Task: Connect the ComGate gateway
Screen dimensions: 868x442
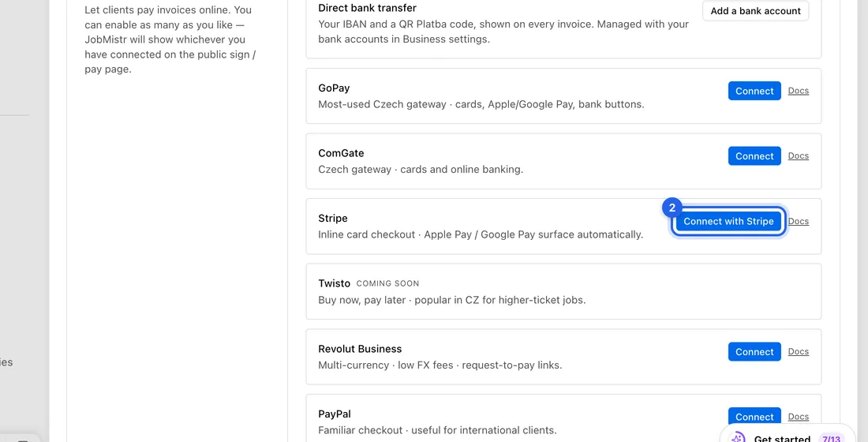Action: pyautogui.click(x=754, y=156)
